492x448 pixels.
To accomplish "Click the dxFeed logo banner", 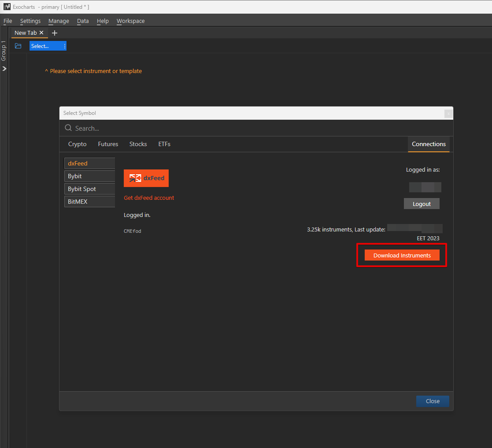I will [146, 178].
